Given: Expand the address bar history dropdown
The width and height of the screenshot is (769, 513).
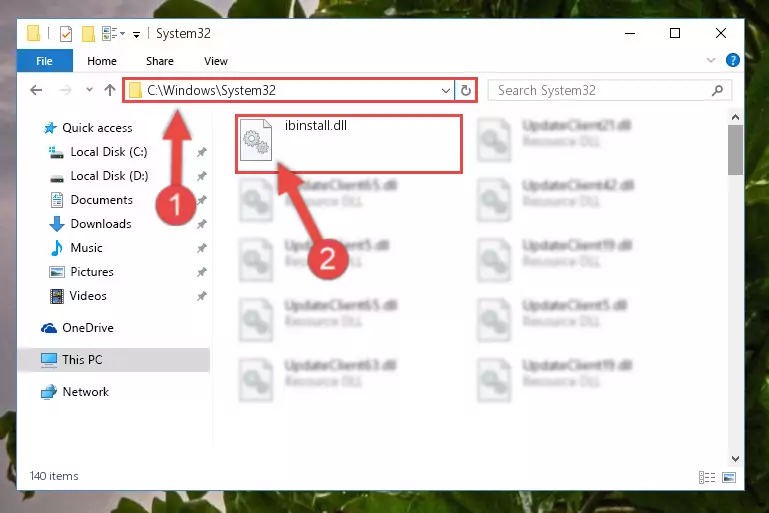Looking at the screenshot, I should pos(445,91).
